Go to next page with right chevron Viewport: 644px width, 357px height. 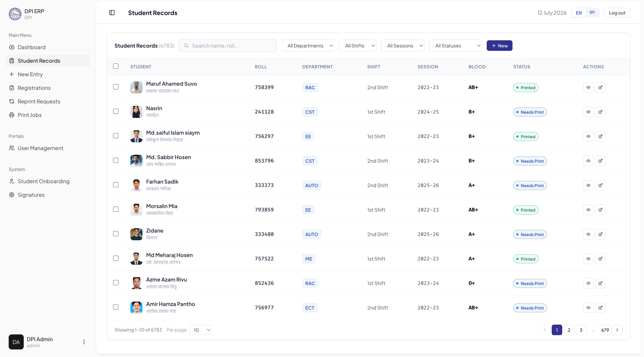coord(617,330)
